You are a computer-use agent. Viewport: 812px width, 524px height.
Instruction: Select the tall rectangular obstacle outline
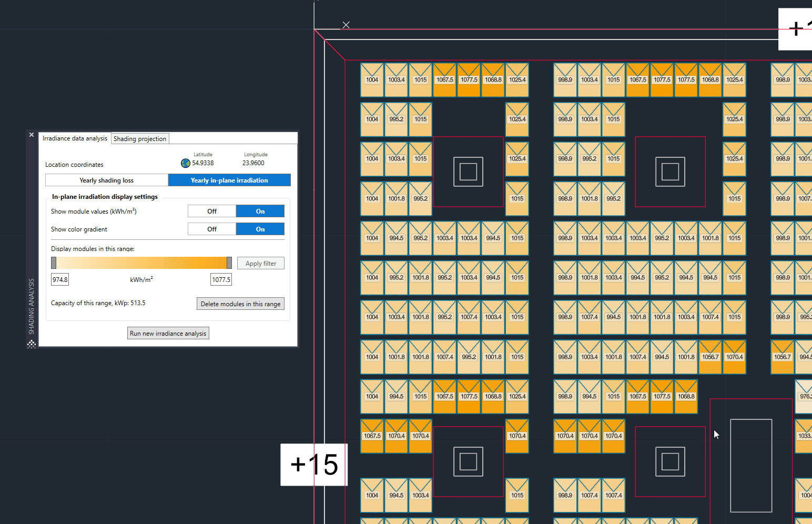coord(751,465)
